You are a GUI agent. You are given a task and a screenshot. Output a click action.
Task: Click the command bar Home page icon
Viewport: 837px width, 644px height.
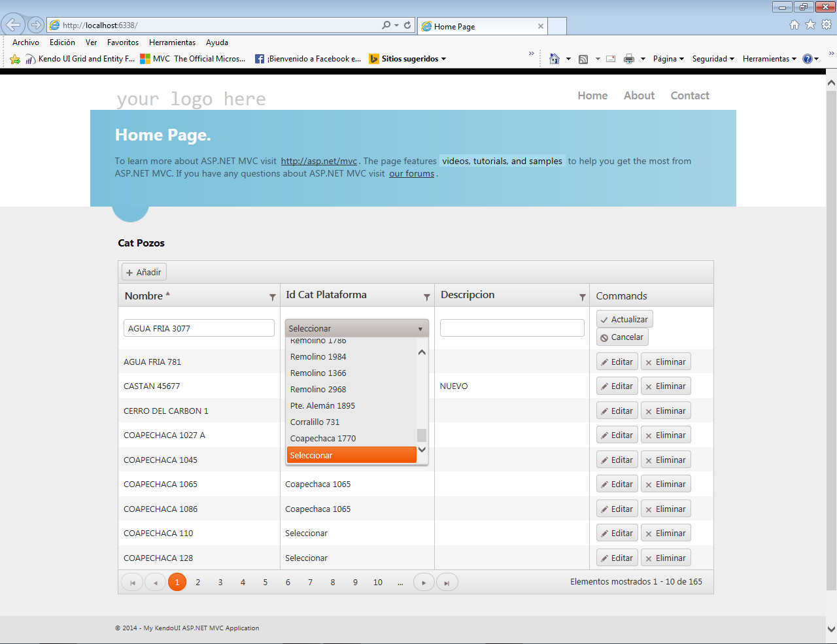coord(555,59)
